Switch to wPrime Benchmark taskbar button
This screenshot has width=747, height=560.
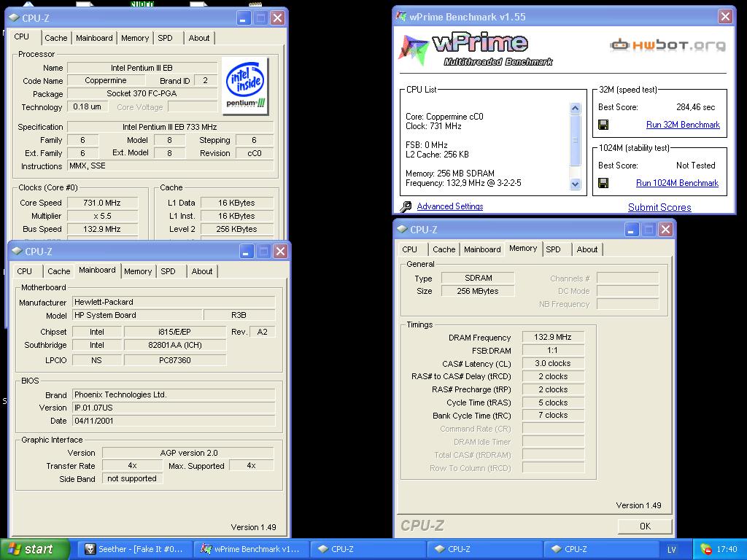[x=251, y=549]
